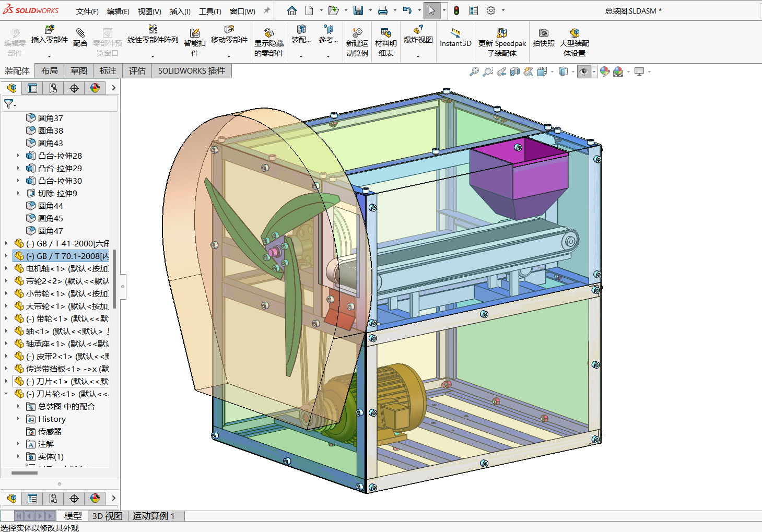This screenshot has width=762, height=532.
Task: Open the Options gear icon
Action: tap(491, 10)
